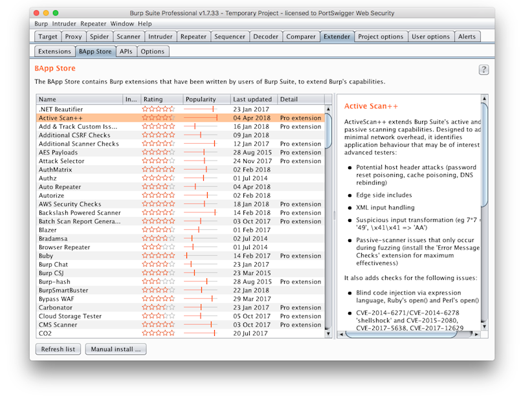
Task: Click the extension list scroll-down arrow
Action: click(x=328, y=333)
